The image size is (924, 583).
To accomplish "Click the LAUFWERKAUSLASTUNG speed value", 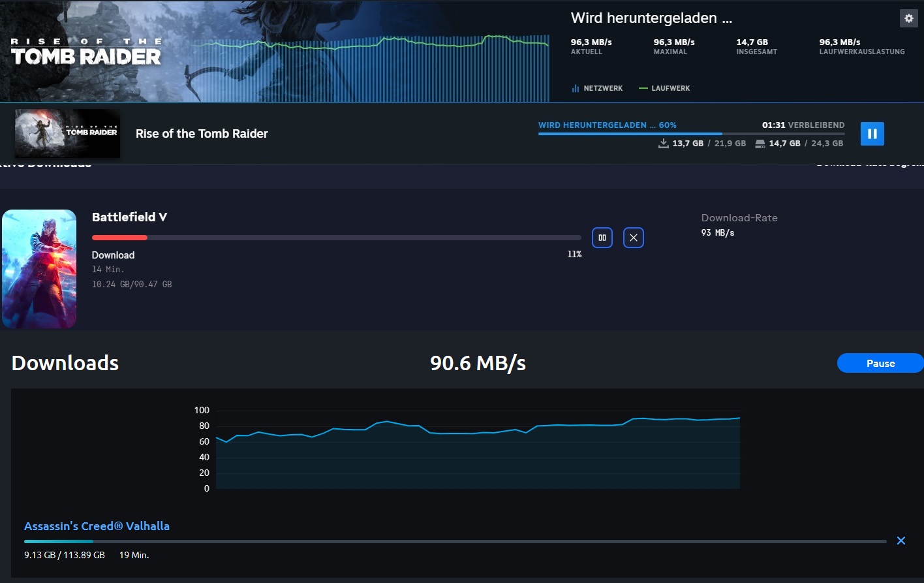I will (840, 42).
